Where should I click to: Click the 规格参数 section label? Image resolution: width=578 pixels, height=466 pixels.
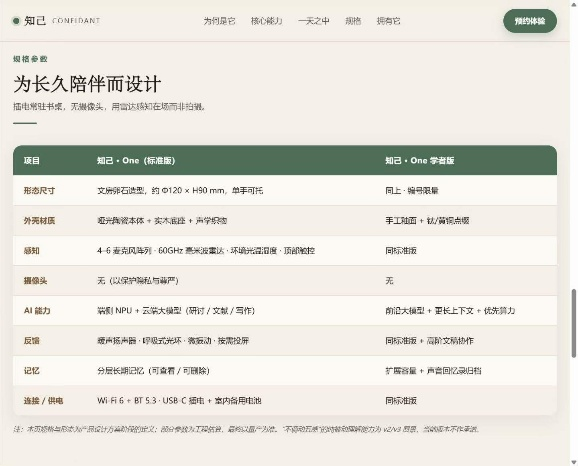click(x=30, y=59)
